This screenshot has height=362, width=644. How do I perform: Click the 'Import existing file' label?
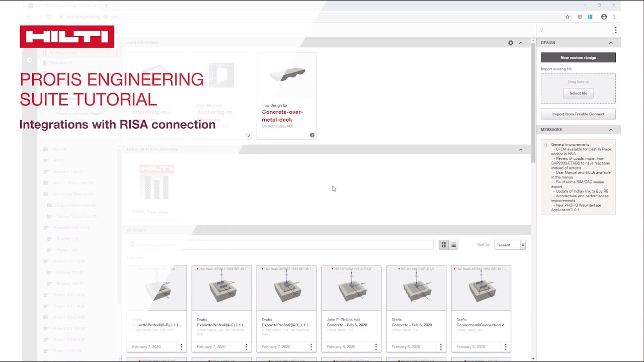pos(556,69)
